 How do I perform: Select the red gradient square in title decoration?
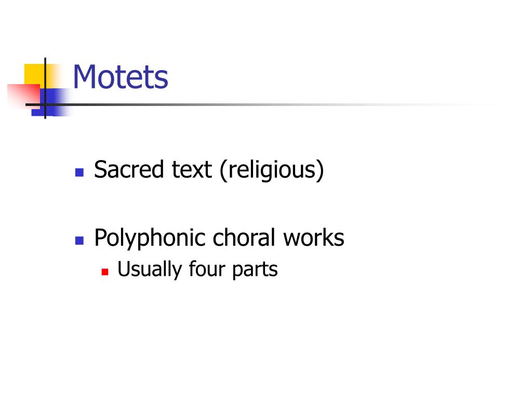point(24,96)
